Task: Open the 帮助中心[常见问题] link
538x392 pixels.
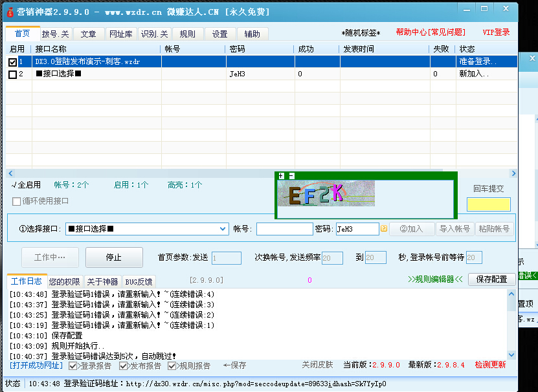Action: [x=430, y=32]
